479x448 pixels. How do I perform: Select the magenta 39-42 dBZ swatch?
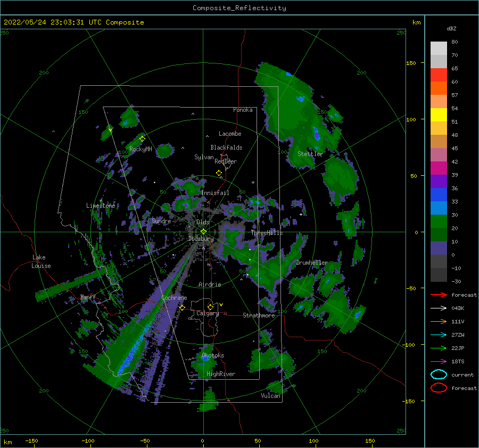439,168
